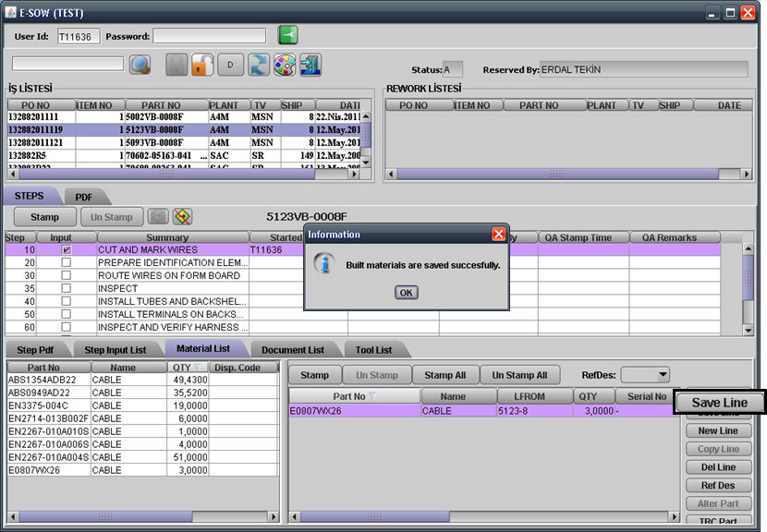The height and width of the screenshot is (532, 767).
Task: Open the Document List tab
Action: [293, 350]
